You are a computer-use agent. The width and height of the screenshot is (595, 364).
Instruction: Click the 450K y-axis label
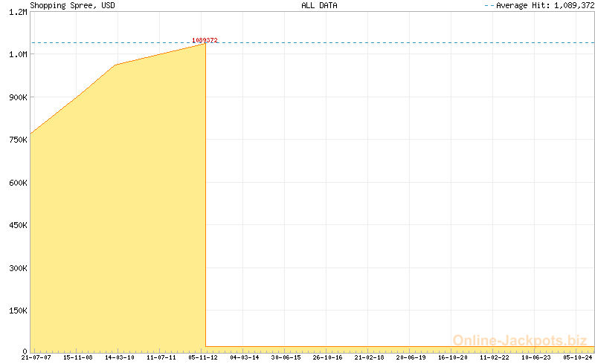[18, 225]
